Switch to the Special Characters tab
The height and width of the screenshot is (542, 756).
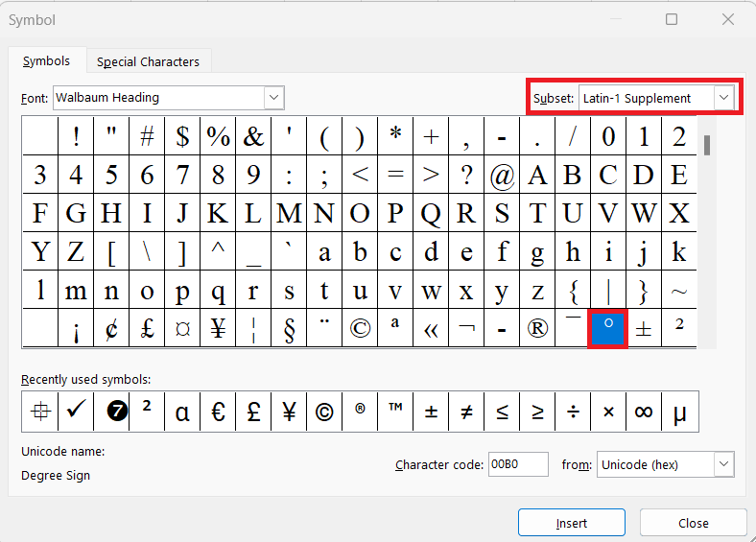pos(148,61)
